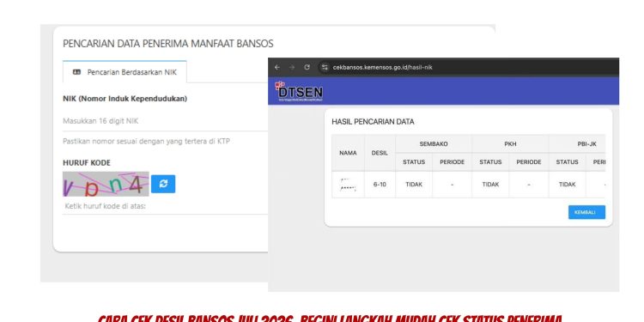Focus the Masukkan 16 digit NIK field

(x=165, y=121)
